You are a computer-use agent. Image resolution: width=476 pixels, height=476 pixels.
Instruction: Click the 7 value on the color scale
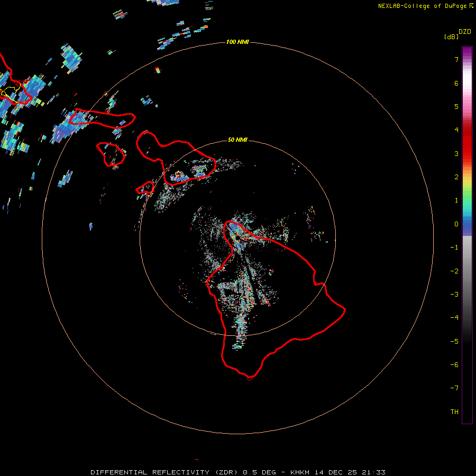[x=456, y=59]
